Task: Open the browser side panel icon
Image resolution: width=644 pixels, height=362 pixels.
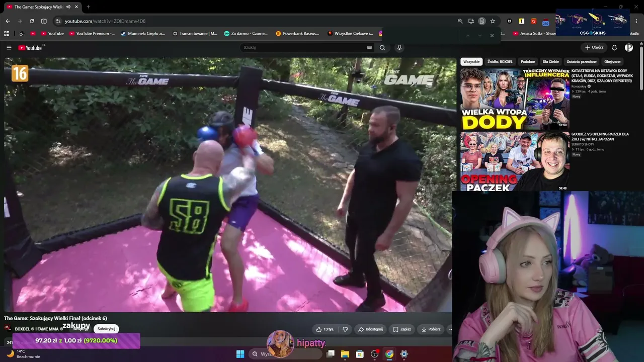Action: pyautogui.click(x=44, y=21)
